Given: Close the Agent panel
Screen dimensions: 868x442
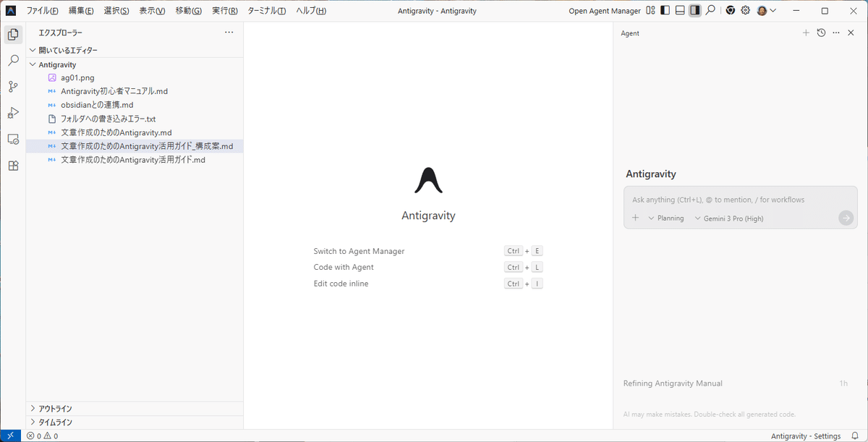Looking at the screenshot, I should (851, 33).
